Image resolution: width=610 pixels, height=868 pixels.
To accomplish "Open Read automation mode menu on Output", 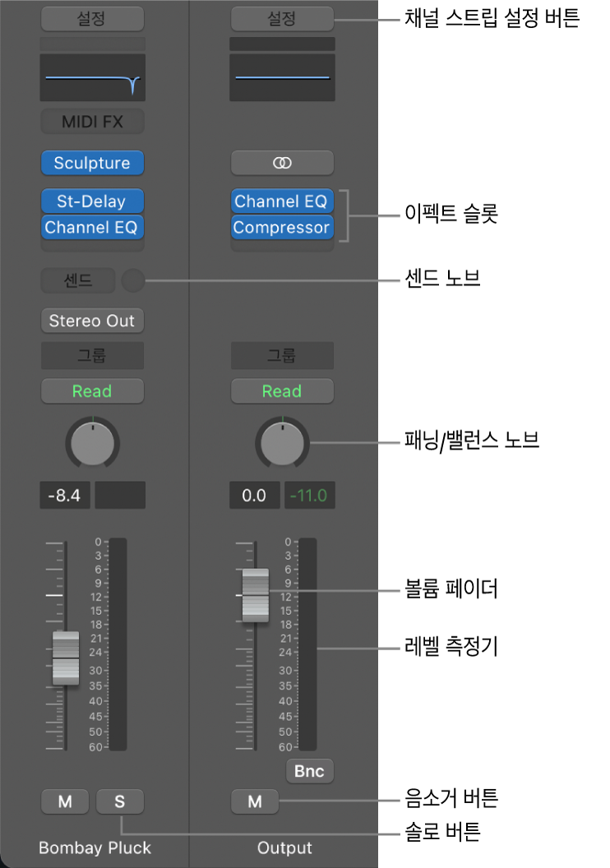I will pos(282,390).
